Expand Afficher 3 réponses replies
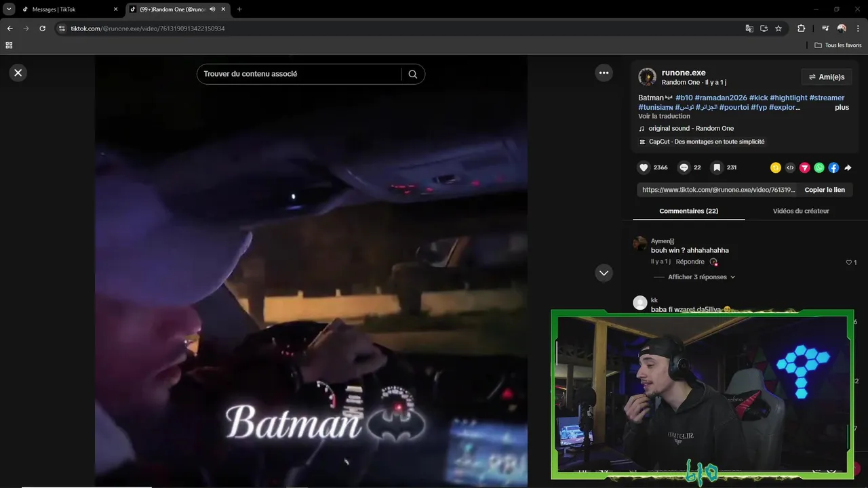868x488 pixels. [702, 277]
